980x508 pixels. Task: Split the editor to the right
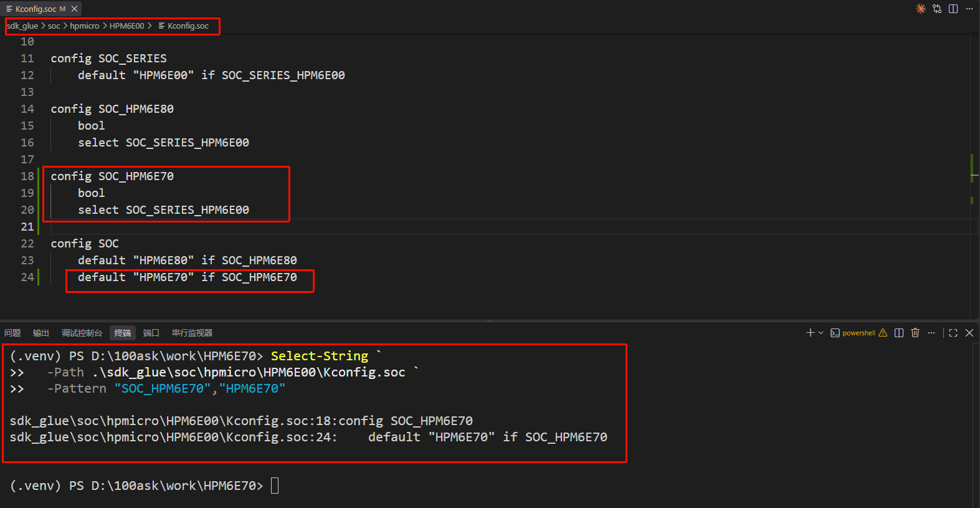[x=953, y=9]
